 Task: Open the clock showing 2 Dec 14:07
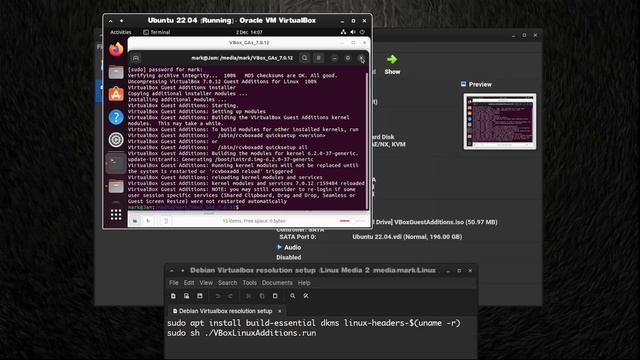249,32
